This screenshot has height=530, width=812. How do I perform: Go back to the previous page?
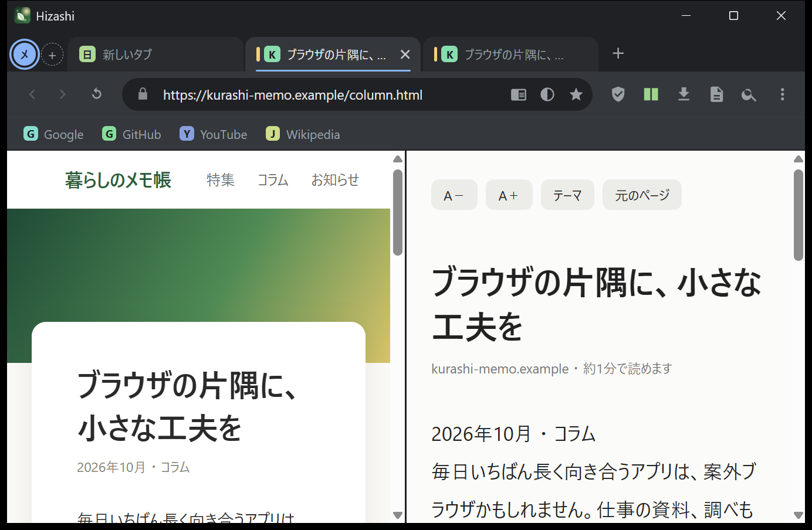[32, 94]
